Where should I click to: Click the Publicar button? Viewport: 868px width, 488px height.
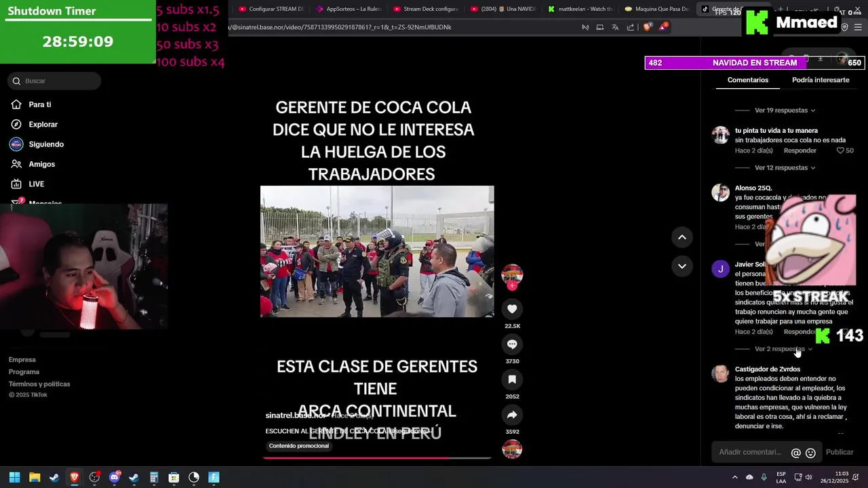[840, 452]
